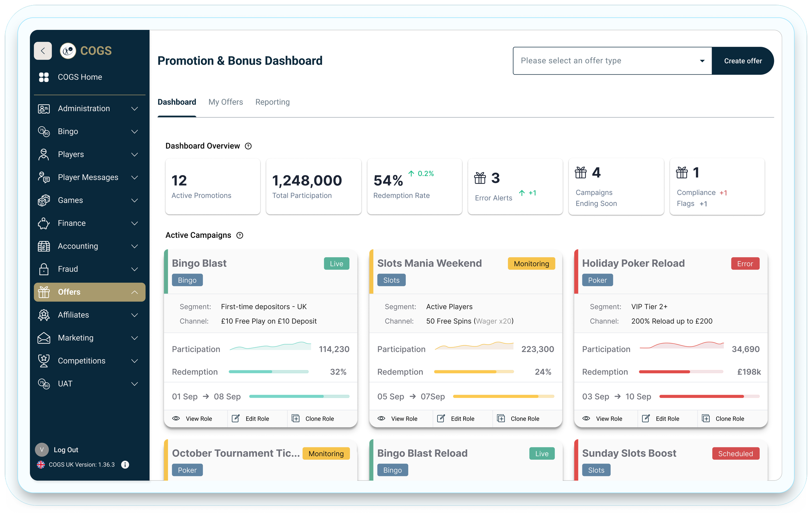
Task: Click the Create offer button
Action: click(742, 61)
